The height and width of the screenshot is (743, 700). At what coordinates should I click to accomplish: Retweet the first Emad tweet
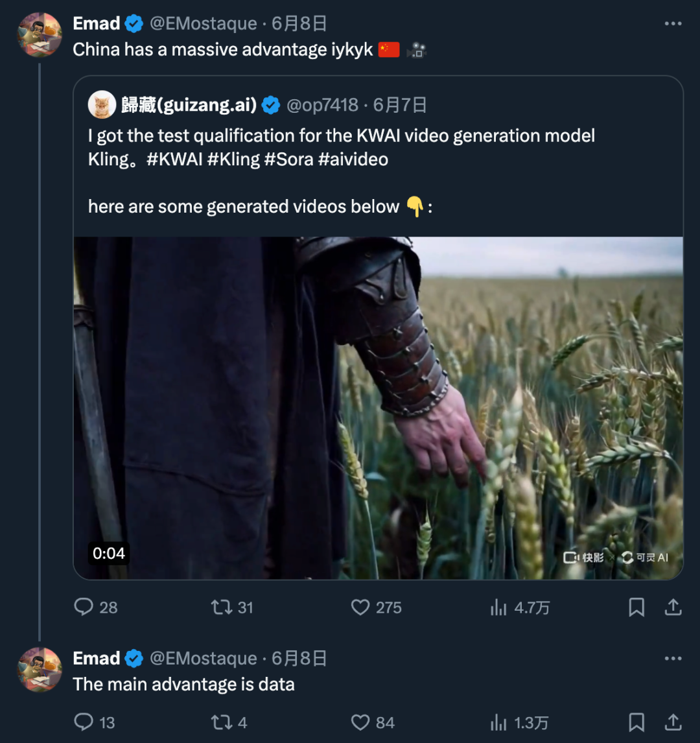pos(222,607)
